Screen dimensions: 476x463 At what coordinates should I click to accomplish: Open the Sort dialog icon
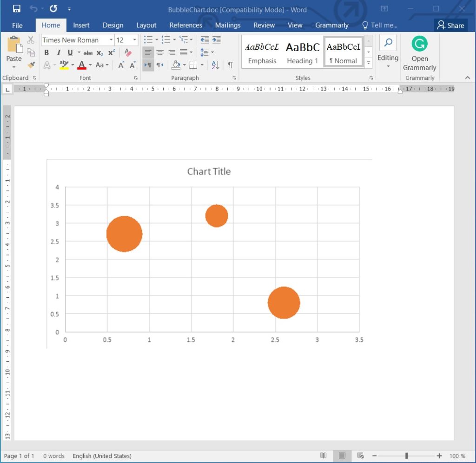215,65
